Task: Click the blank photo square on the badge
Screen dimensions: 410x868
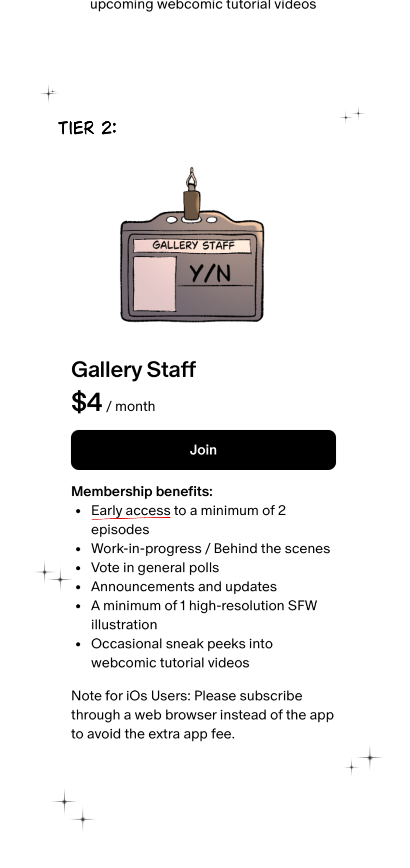Action: pos(154,284)
